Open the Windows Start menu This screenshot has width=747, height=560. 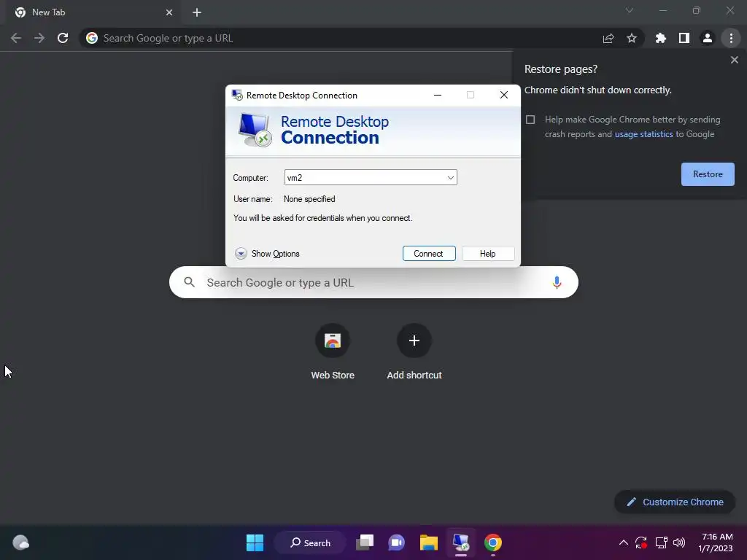tap(255, 542)
